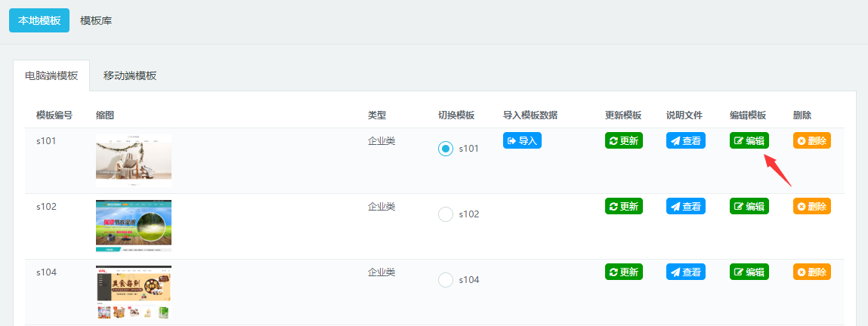View the readme file for template s102
Screen dimensions: 868x326
(685, 206)
